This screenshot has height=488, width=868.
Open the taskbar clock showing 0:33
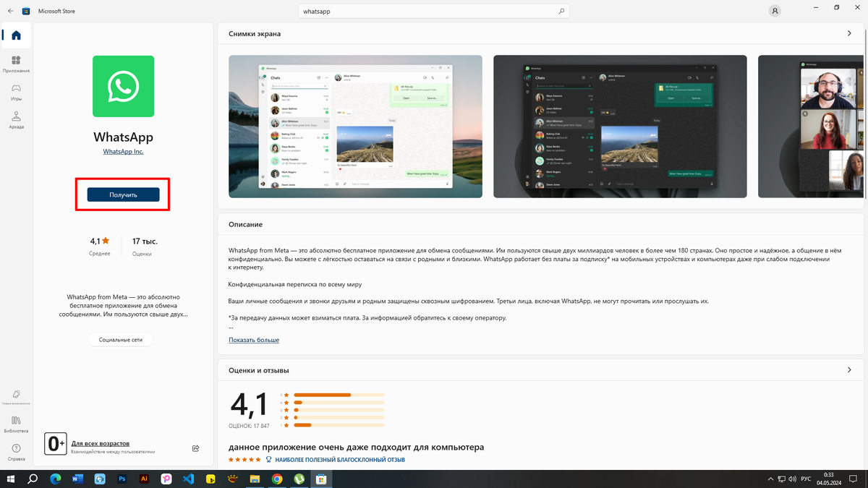point(829,479)
